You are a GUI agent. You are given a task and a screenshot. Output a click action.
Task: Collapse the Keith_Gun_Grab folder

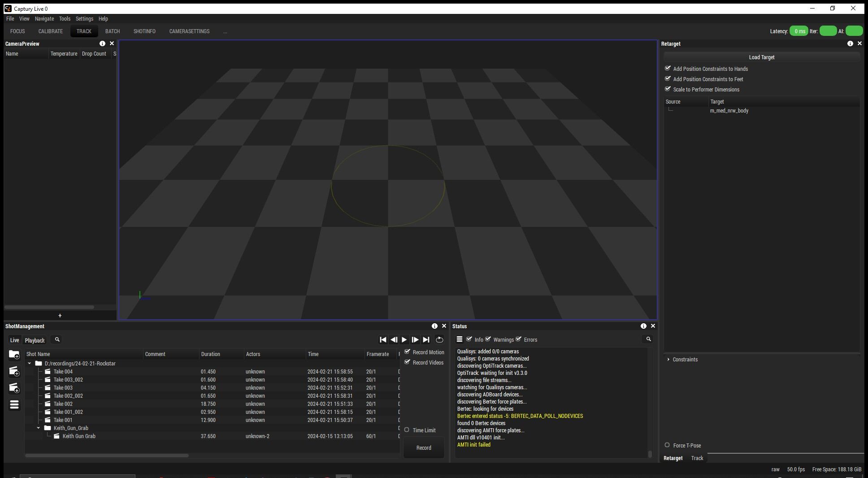(39, 428)
